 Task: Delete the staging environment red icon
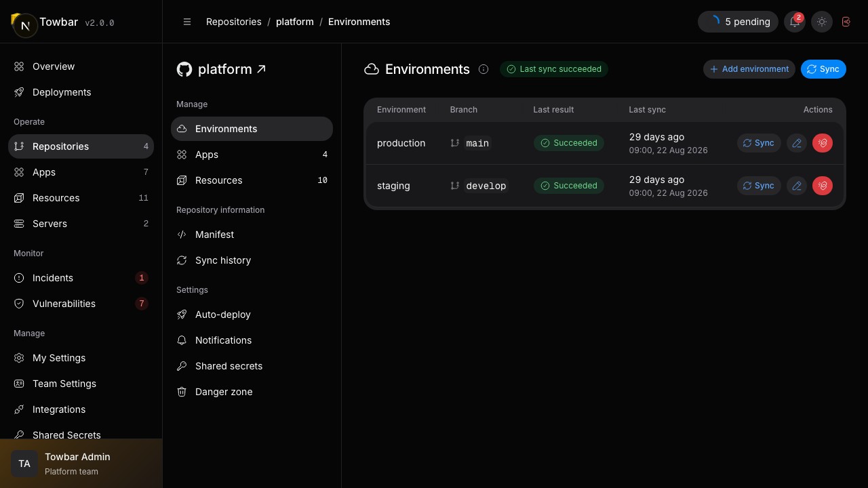(823, 186)
